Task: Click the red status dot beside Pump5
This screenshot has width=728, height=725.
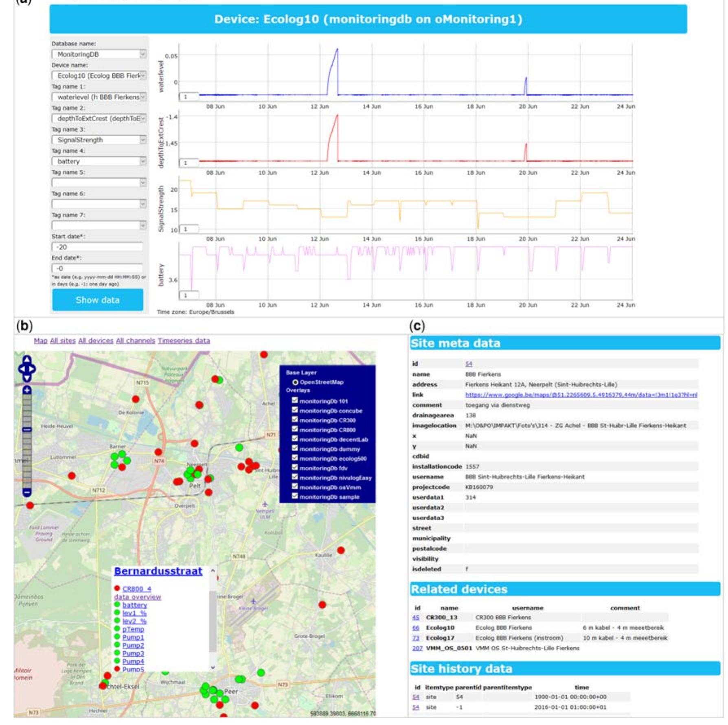Action: (x=117, y=669)
